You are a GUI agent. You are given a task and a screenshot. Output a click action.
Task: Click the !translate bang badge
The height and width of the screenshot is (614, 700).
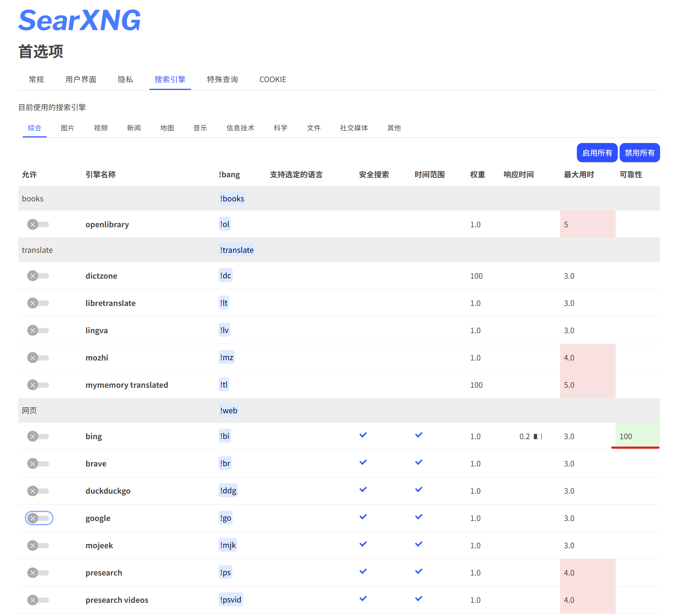[236, 250]
